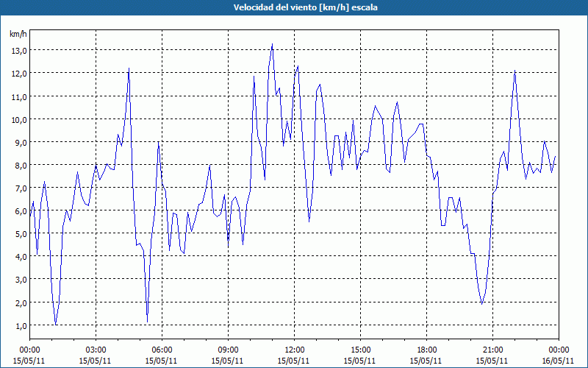Click the 15:00 time axis label
The width and height of the screenshot is (588, 368).
(x=360, y=350)
